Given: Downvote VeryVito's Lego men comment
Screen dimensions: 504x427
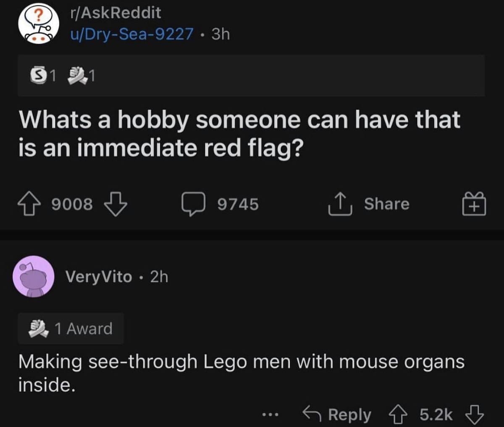Looking at the screenshot, I should pos(475,415).
